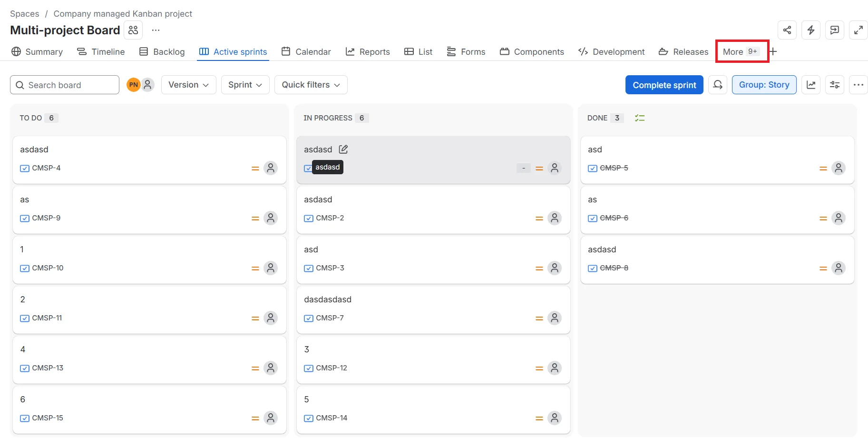Image resolution: width=868 pixels, height=438 pixels.
Task: Click the Spaces breadcrumb link
Action: click(x=25, y=14)
